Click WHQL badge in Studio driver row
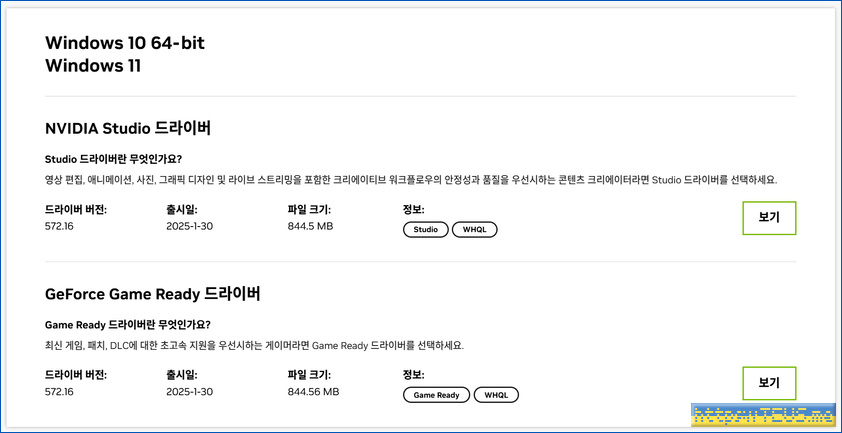This screenshot has height=433, width=842. 474,230
